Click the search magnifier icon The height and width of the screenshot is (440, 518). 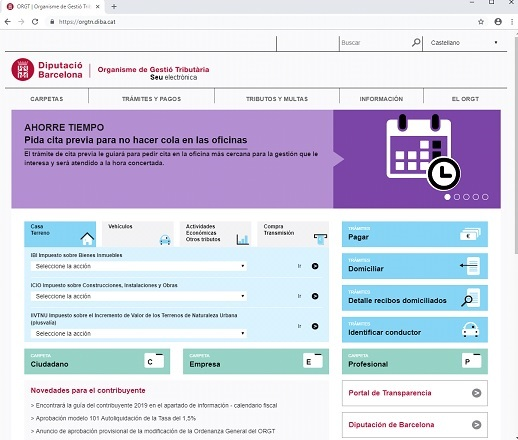coord(416,42)
